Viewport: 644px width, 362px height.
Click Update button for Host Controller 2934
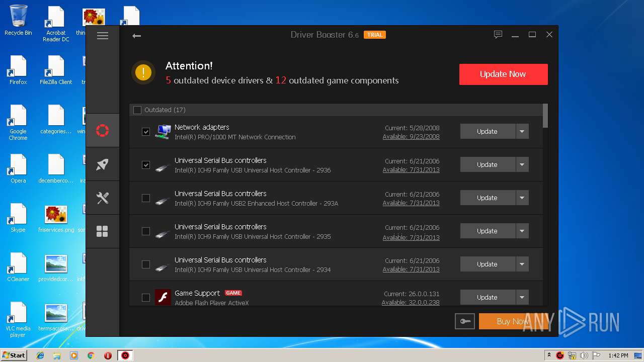(x=488, y=264)
